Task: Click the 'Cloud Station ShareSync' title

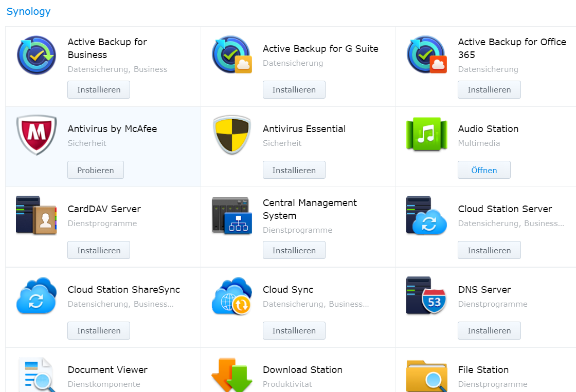Action: pyautogui.click(x=124, y=290)
